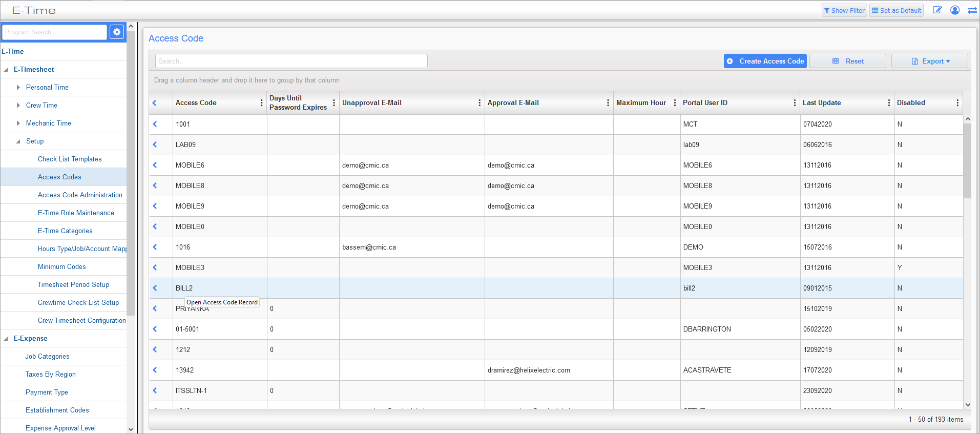
Task: Open Job Categories under E-Expense
Action: pos(47,356)
